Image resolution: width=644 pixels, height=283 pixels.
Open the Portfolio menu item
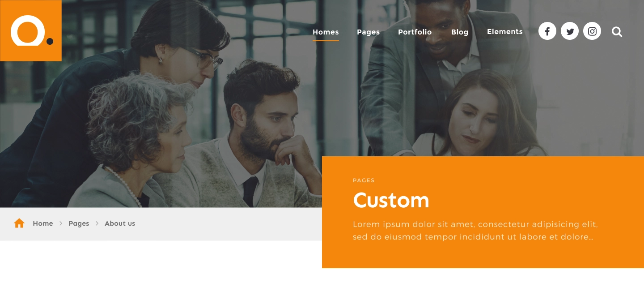click(x=415, y=32)
